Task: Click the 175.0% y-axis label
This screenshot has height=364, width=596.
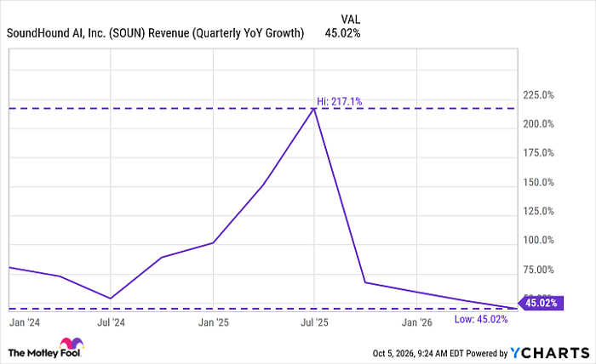Action: 538,153
